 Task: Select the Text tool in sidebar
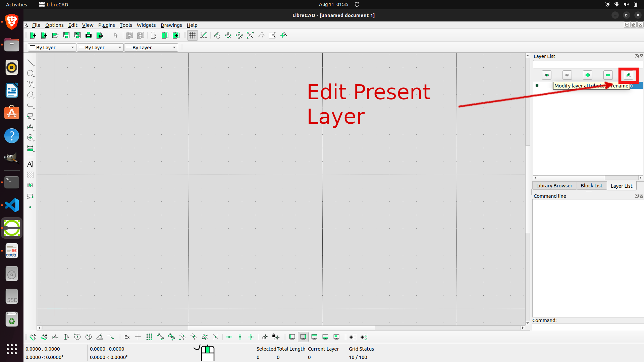coord(31,165)
